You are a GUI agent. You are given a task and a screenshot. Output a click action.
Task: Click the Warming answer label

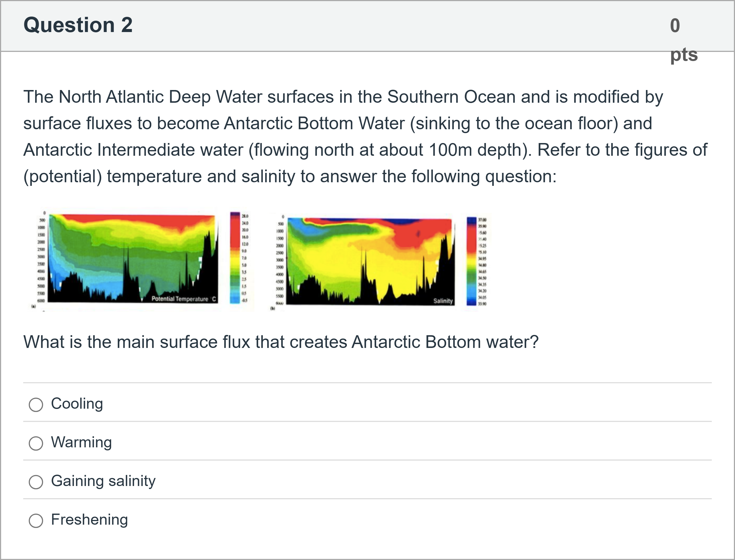click(81, 442)
